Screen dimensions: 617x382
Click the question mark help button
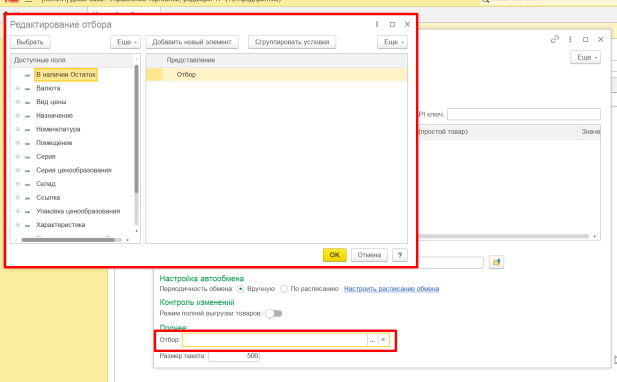[399, 255]
